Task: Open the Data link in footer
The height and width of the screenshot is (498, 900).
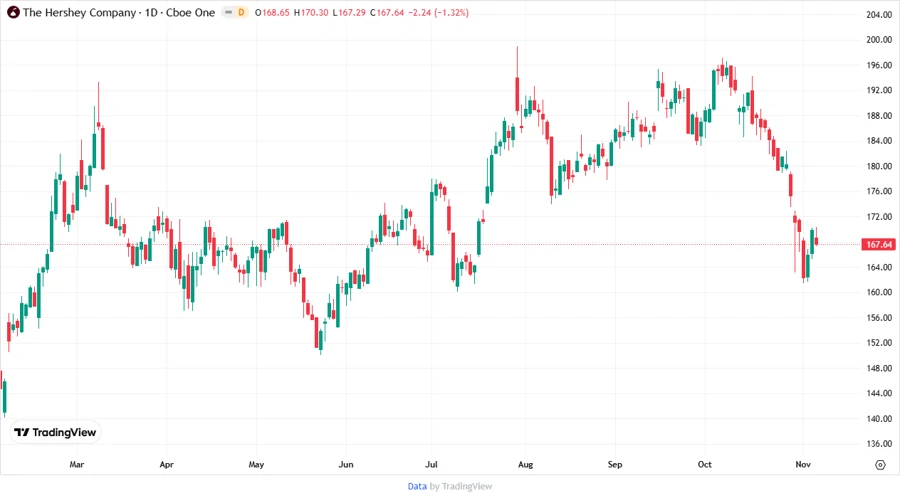Action: pyautogui.click(x=417, y=487)
